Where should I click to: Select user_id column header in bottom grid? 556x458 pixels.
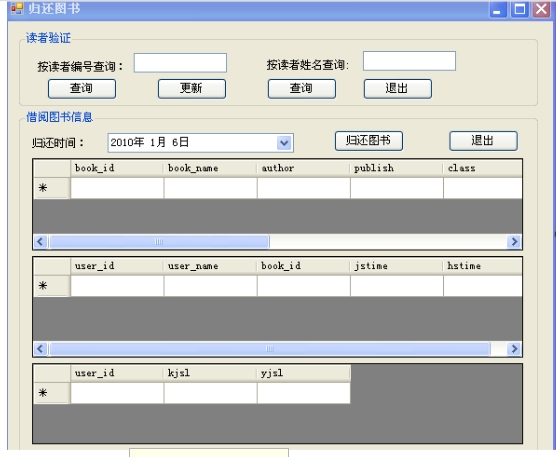[x=117, y=373]
